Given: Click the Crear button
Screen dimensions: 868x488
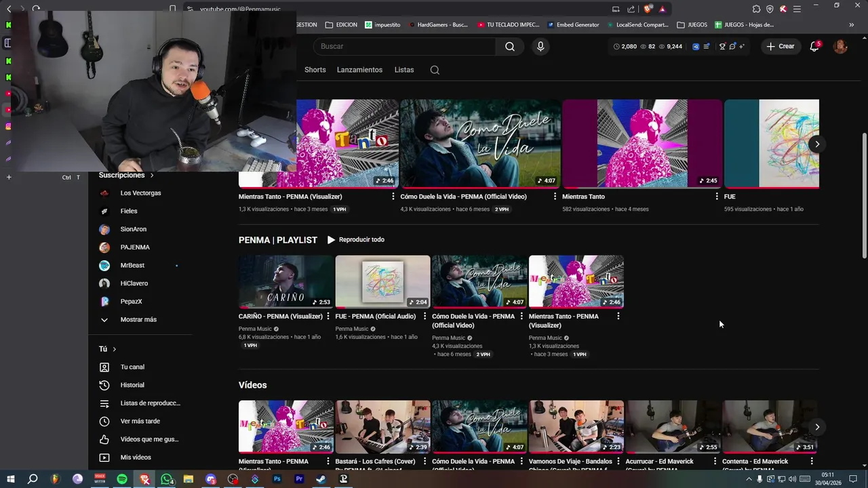Looking at the screenshot, I should [781, 46].
